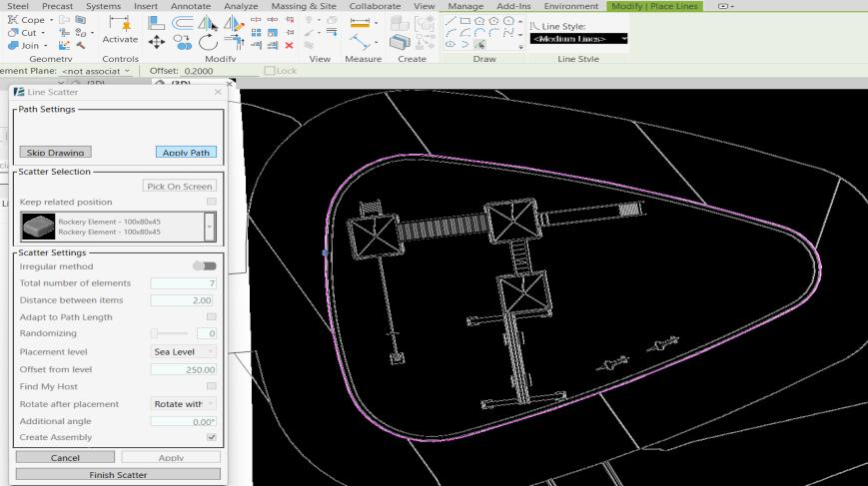The width and height of the screenshot is (868, 486).
Task: Click the Offset 0.2000 field in options bar
Action: click(220, 71)
